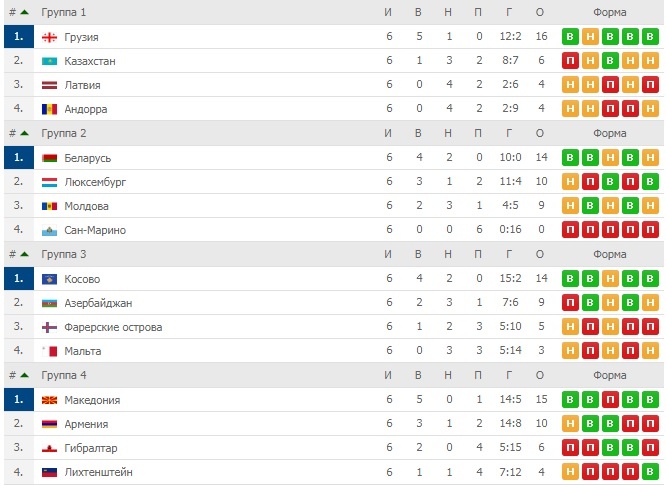Select the Азербайджан row name
Image resolution: width=666 pixels, height=485 pixels.
click(x=98, y=303)
